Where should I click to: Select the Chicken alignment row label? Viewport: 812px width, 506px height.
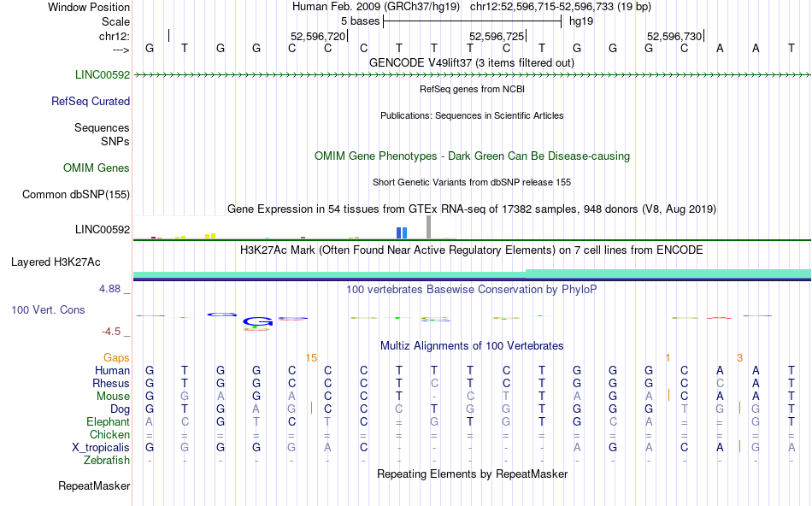point(109,434)
